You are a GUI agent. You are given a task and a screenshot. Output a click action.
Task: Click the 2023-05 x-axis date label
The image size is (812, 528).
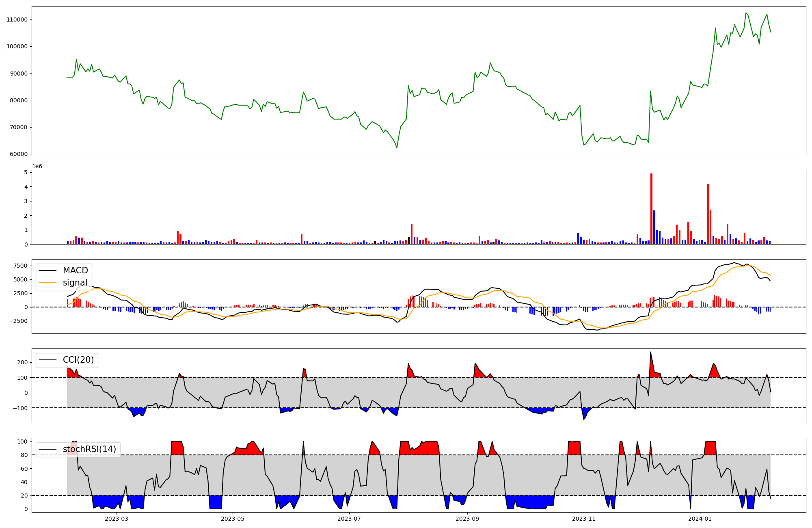click(x=233, y=519)
